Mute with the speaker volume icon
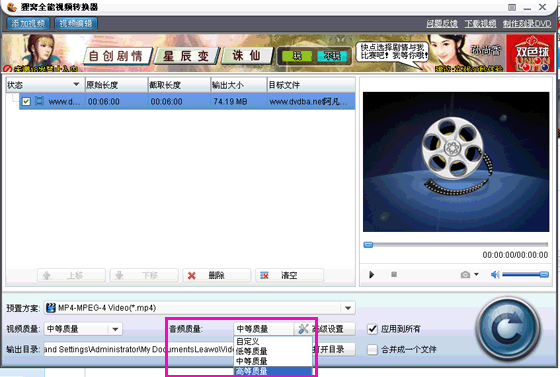Screen dimensions: 560x377 click(495, 275)
